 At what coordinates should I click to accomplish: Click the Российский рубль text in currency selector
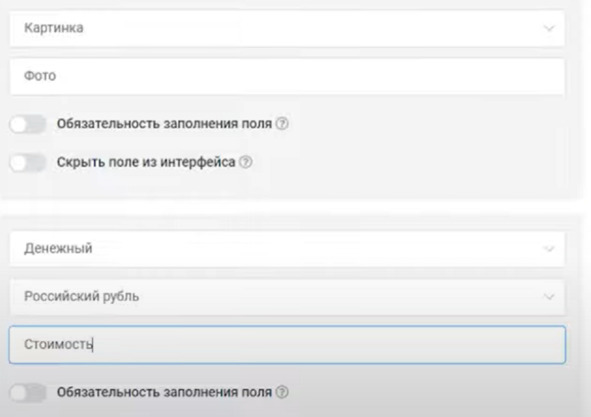coord(81,296)
